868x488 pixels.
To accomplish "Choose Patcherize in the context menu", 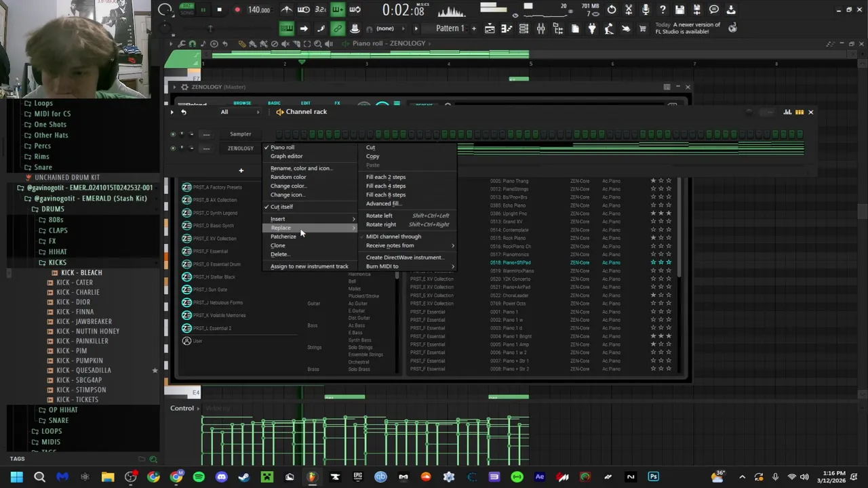I will pos(283,237).
